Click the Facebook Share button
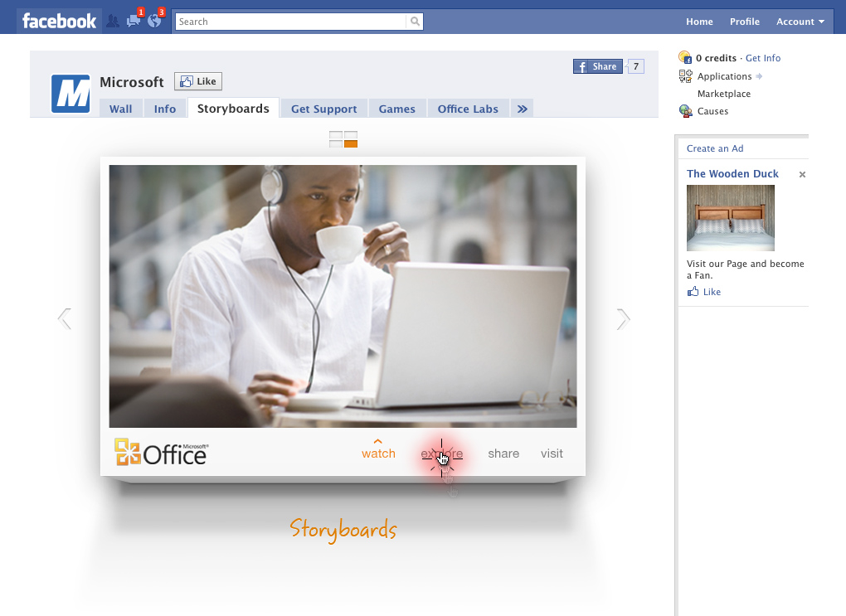846x616 pixels. 598,66
